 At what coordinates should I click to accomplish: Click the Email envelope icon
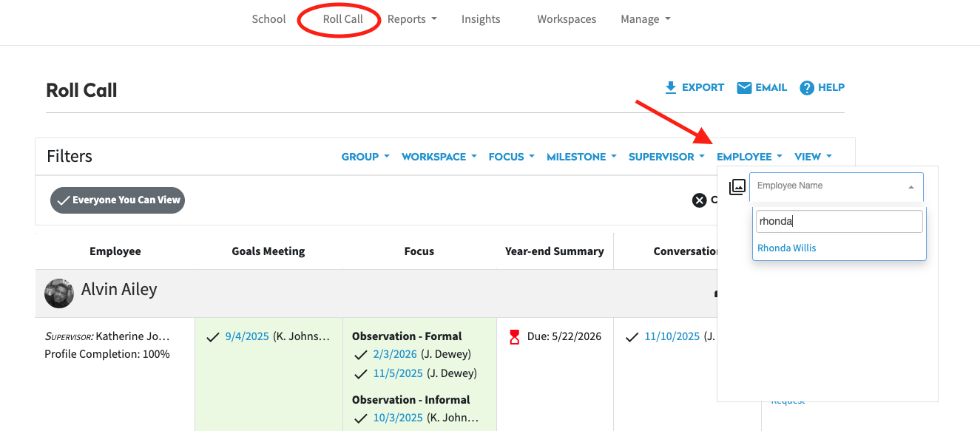coord(744,88)
